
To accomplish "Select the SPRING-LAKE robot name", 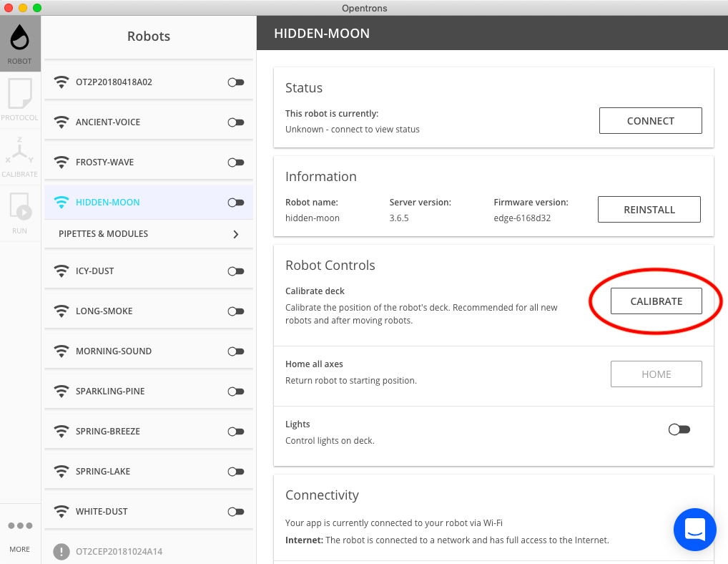I will point(103,471).
